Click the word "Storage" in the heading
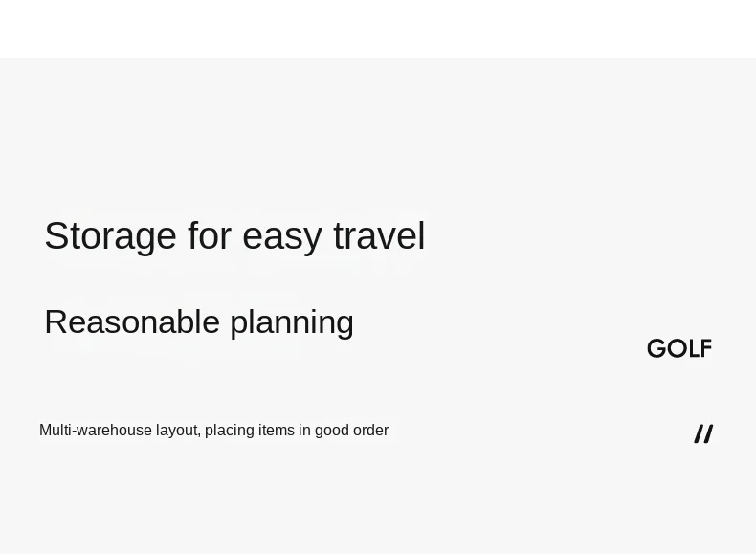Viewport: 756px width, 554px height. (110, 236)
